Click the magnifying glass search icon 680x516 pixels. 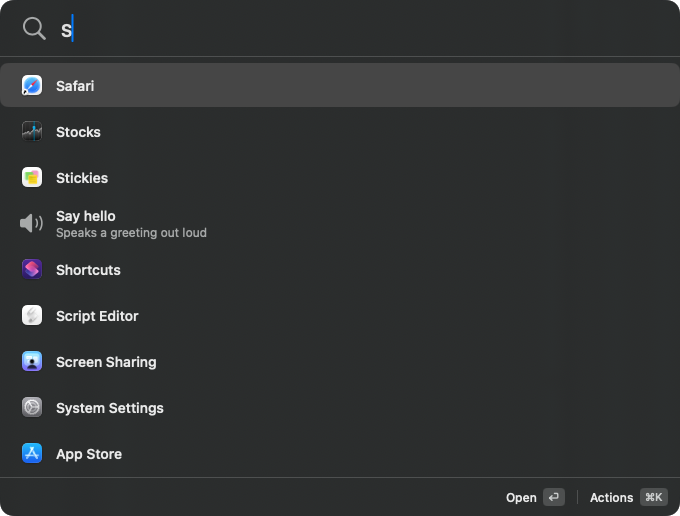(x=34, y=29)
